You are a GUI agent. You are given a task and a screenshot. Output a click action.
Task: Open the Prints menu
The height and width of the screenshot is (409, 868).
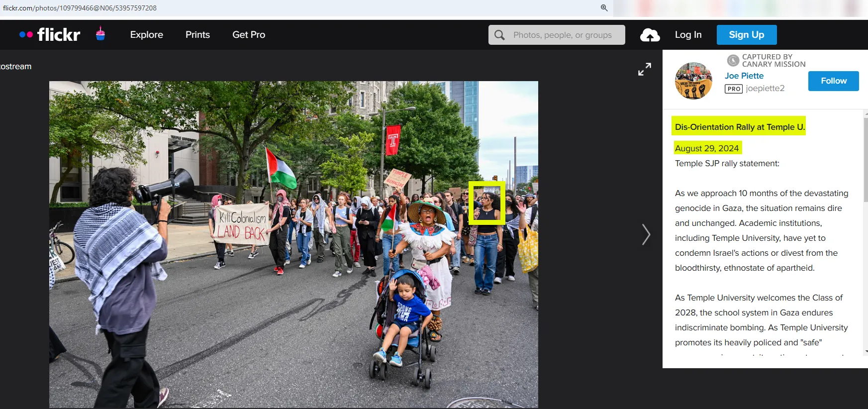(197, 35)
